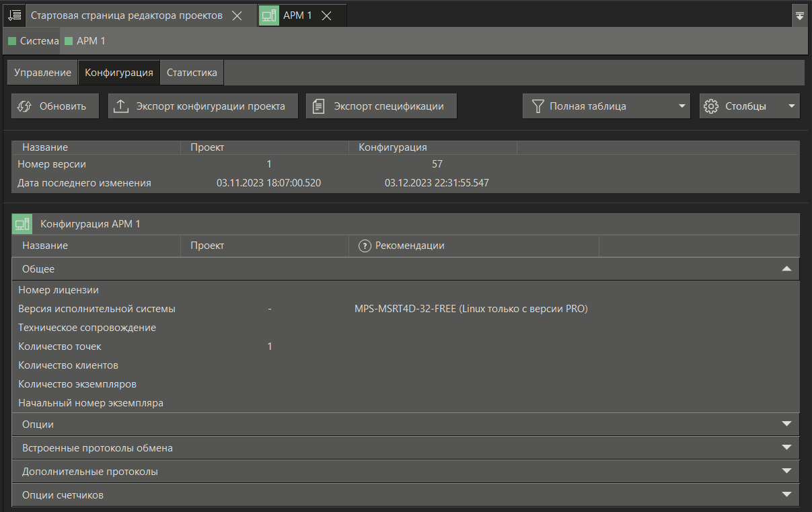Click the question mark icon near Рекомендации
Viewport: 812px width, 512px height.
365,246
